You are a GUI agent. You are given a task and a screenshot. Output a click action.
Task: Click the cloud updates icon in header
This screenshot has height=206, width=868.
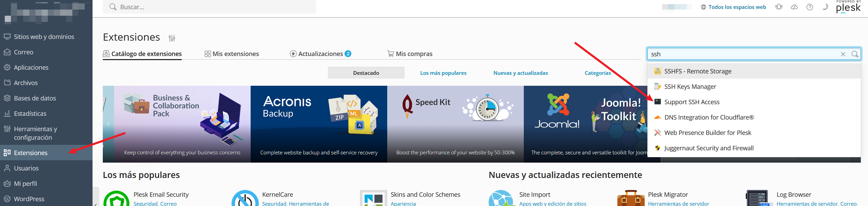(x=794, y=7)
